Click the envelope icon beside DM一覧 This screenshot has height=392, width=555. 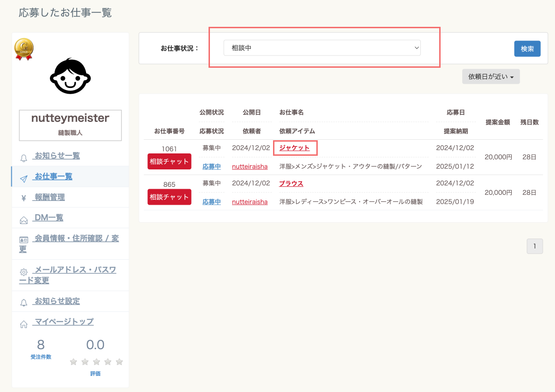click(x=24, y=220)
